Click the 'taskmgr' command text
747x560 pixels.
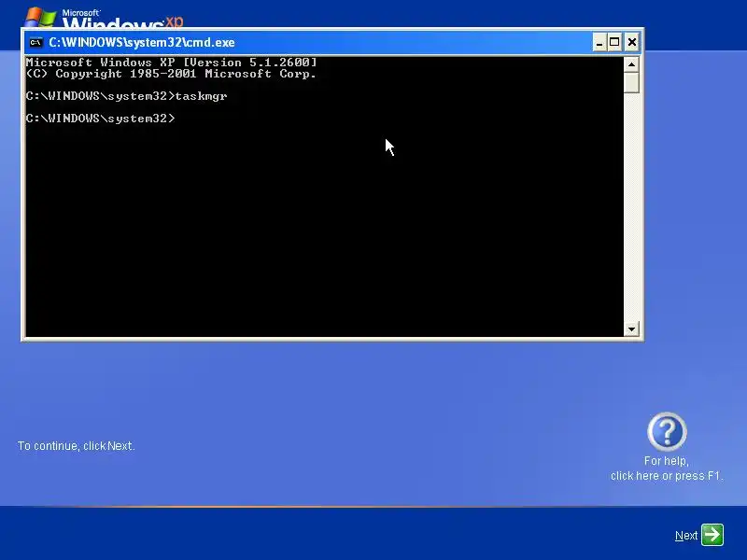(x=201, y=96)
